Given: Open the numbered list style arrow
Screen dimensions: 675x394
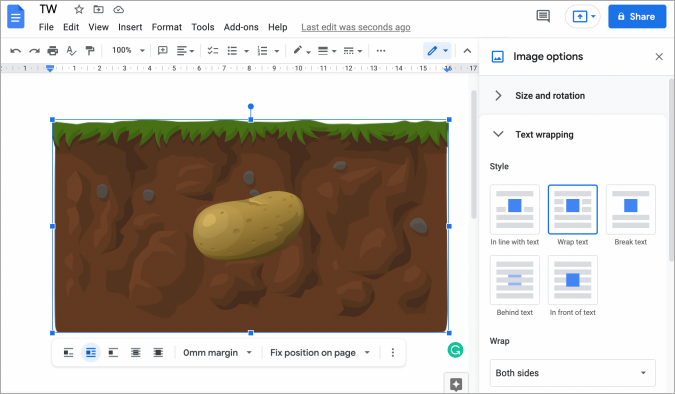Looking at the screenshot, I should pos(276,51).
